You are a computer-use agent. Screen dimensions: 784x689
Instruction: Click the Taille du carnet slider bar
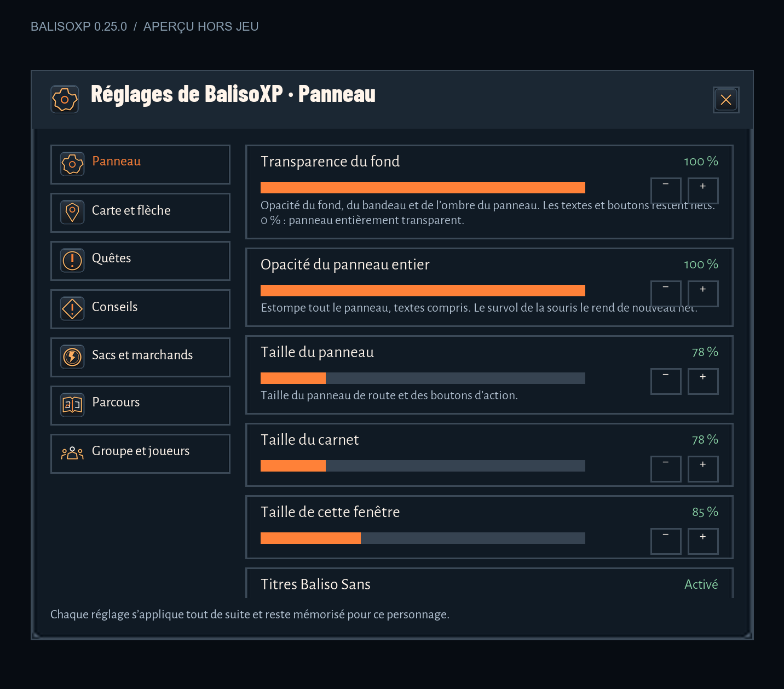point(423,466)
